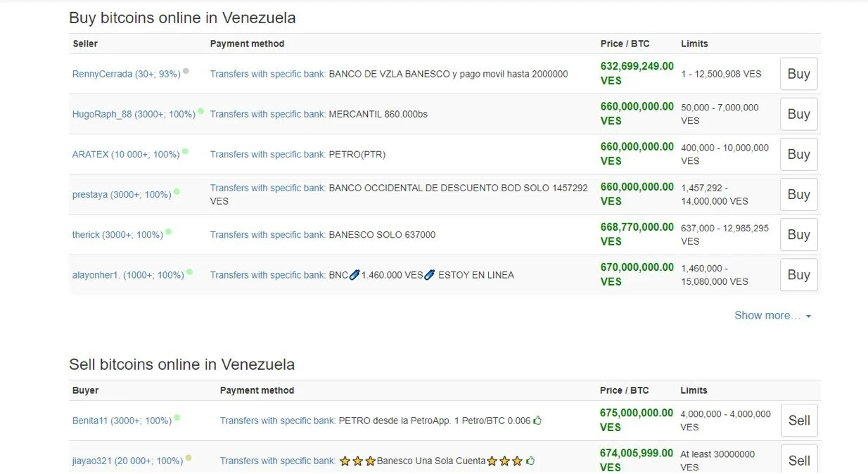Buy from the MERCANTIL 860.000bs offer
This screenshot has width=868, height=474.
click(798, 114)
